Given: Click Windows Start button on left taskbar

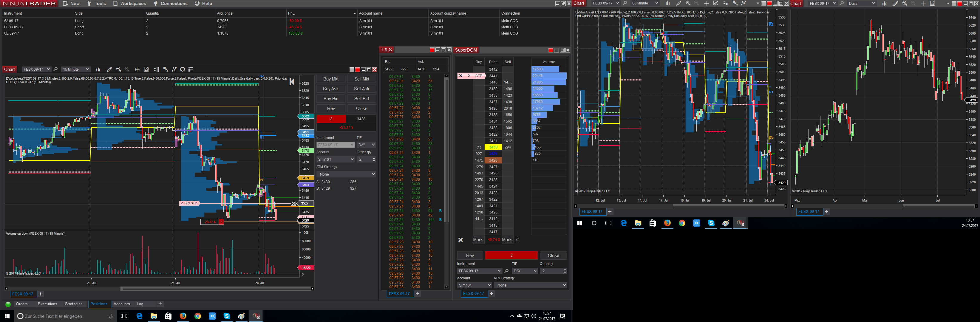Looking at the screenshot, I should pos(7,316).
